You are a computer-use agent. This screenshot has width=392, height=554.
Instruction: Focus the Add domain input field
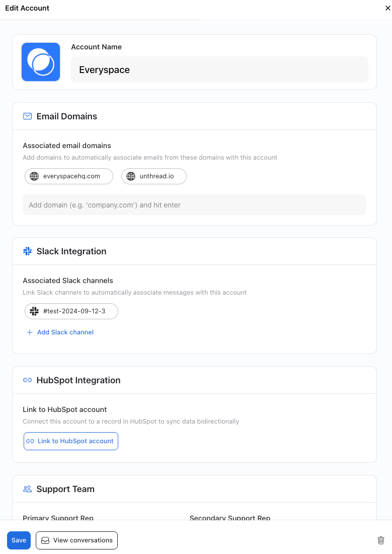(194, 205)
